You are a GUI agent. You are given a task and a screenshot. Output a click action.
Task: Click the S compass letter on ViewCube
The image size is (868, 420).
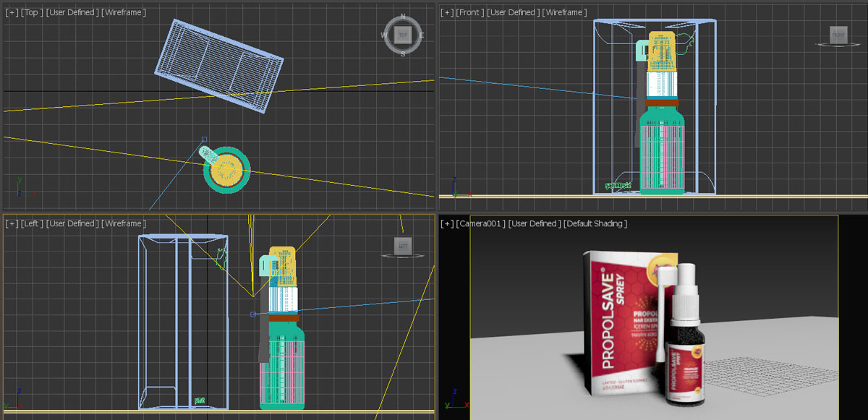pyautogui.click(x=403, y=53)
